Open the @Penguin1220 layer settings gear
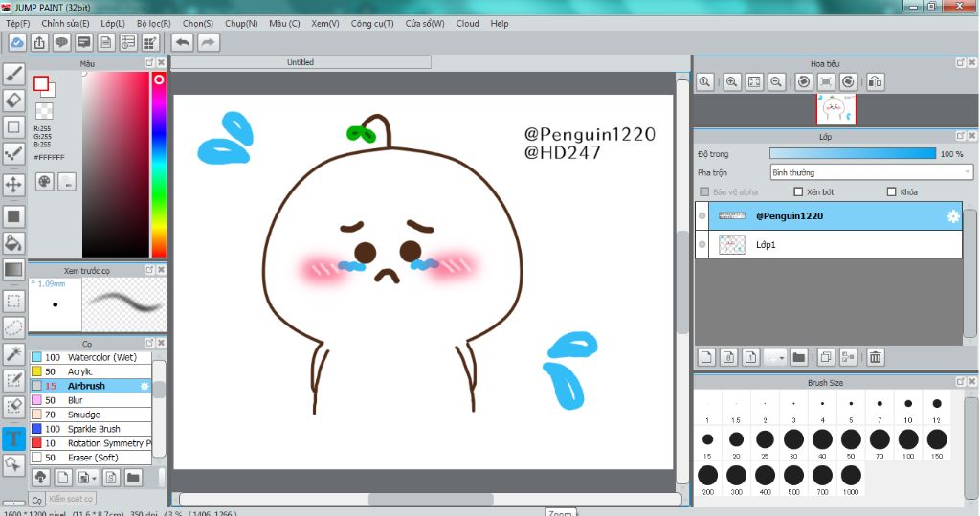The image size is (980, 516). [x=952, y=216]
